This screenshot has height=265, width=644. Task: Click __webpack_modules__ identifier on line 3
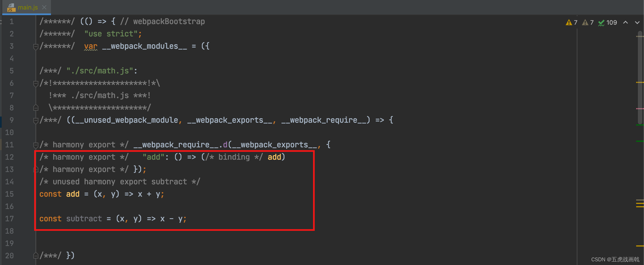click(x=144, y=46)
